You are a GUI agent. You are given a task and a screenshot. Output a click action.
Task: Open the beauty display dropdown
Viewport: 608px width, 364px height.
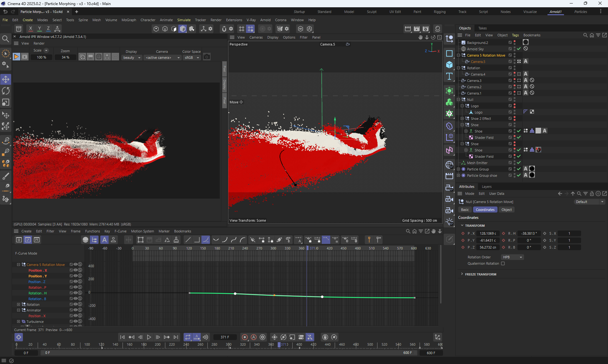[132, 58]
